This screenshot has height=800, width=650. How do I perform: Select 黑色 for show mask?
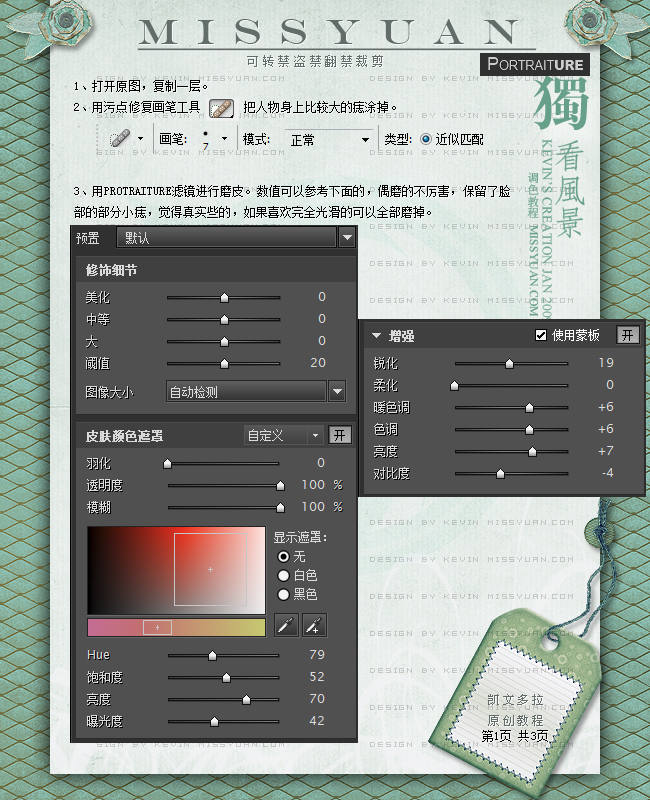(x=284, y=594)
